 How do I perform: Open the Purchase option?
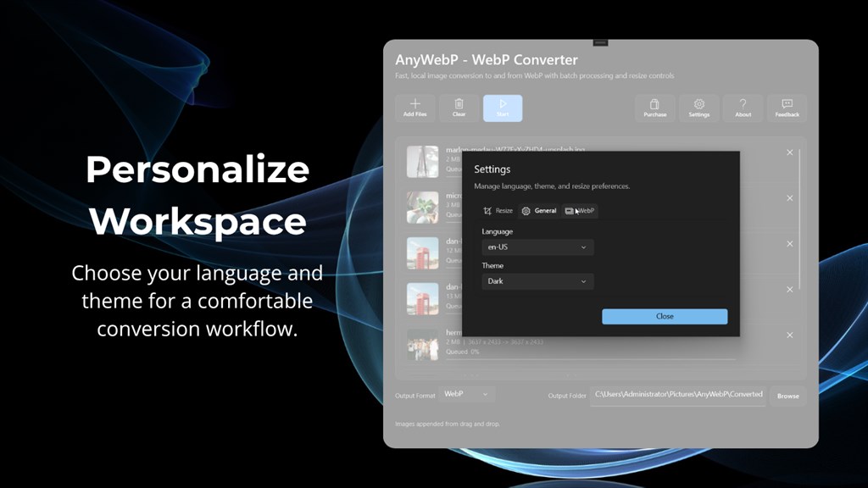tap(655, 108)
